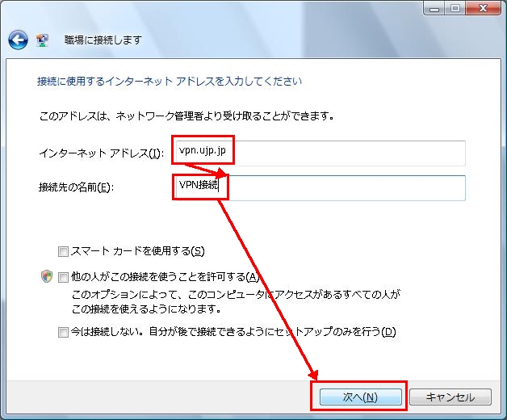Image resolution: width=507 pixels, height=420 pixels.
Task: Click the インターネット アドレス(I): label
Action: (x=102, y=153)
